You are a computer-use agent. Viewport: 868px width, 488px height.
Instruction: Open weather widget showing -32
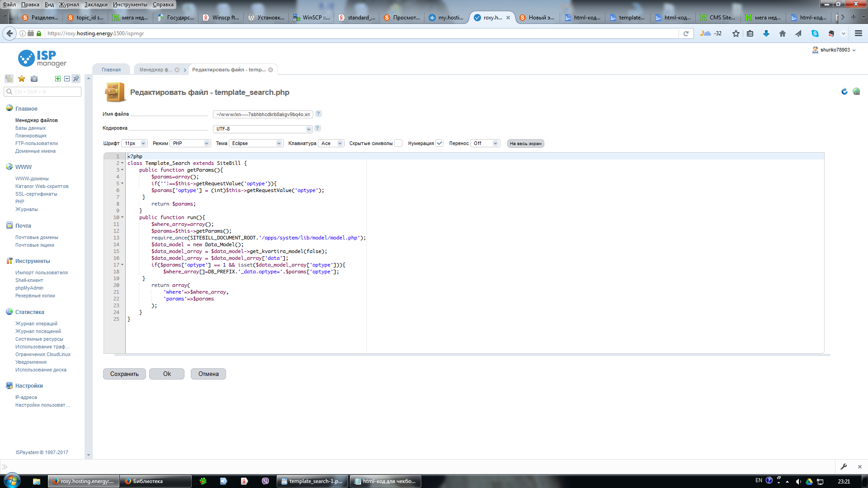pyautogui.click(x=711, y=33)
